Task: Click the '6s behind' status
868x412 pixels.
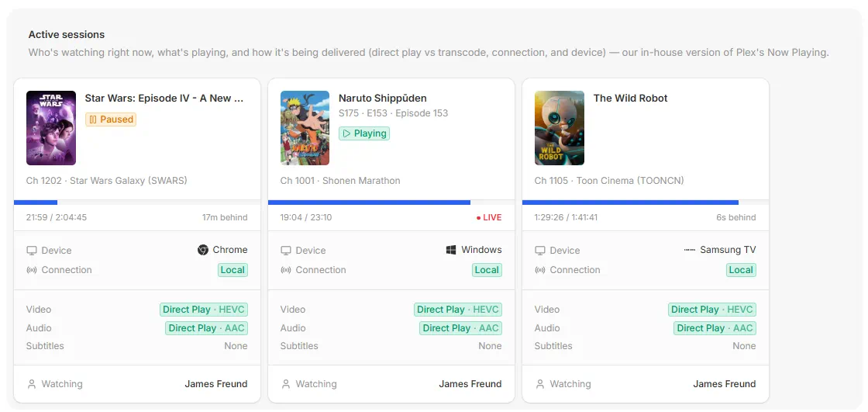Action: 735,217
